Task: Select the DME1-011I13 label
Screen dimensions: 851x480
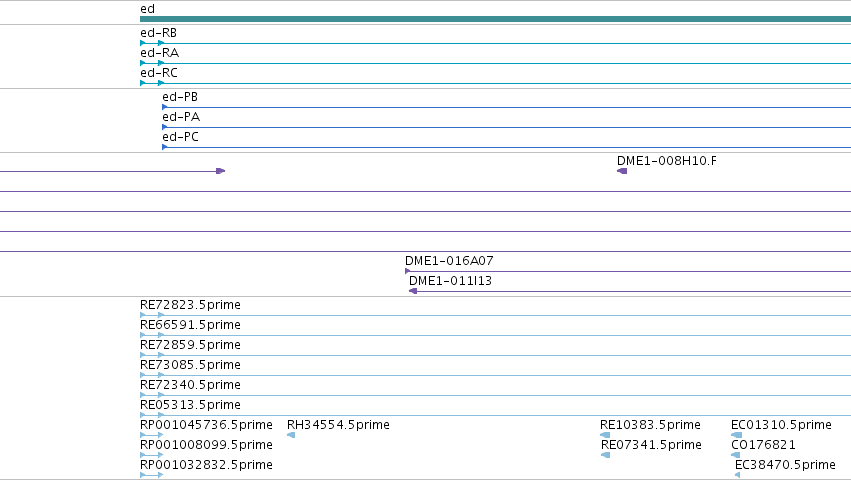Action: 450,281
